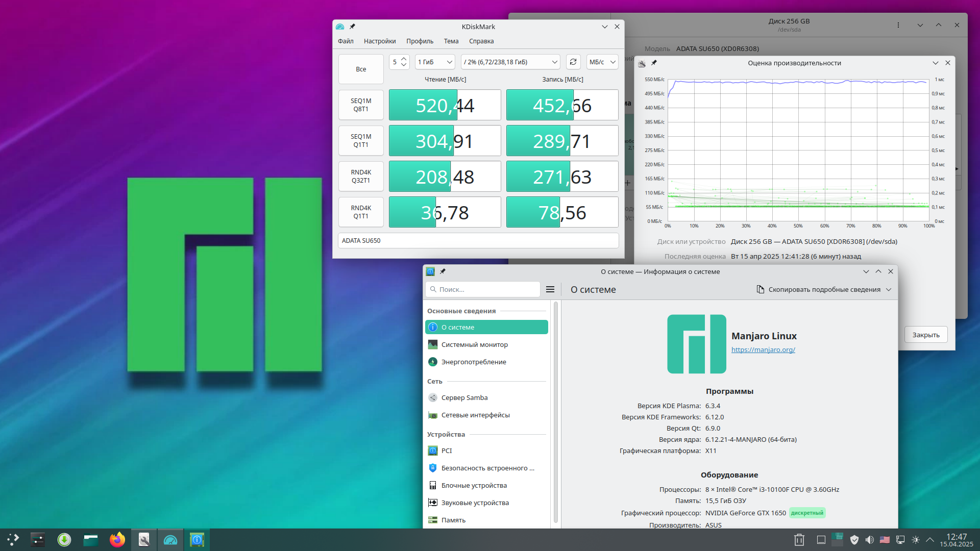Open the application launcher on the taskbar
The image size is (980, 551).
(13, 539)
